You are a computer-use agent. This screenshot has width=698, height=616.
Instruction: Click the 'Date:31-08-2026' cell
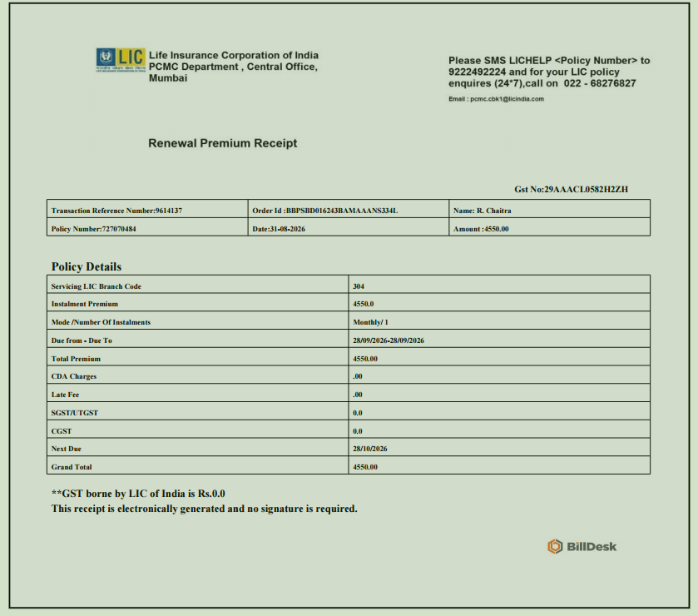click(349, 227)
